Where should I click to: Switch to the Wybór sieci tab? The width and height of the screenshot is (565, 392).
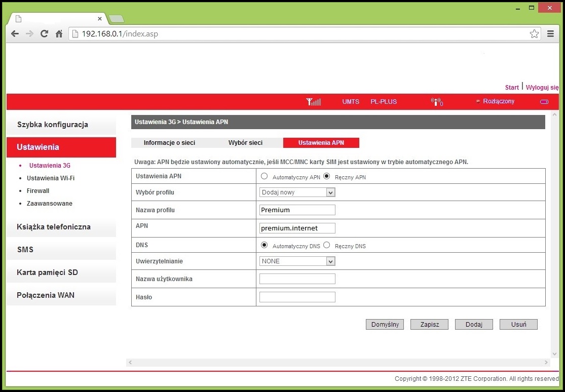click(245, 143)
